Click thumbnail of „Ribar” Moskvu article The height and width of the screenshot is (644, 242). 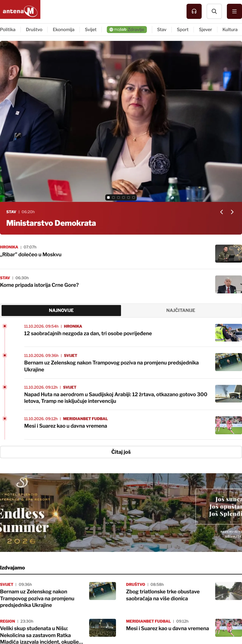tap(228, 253)
